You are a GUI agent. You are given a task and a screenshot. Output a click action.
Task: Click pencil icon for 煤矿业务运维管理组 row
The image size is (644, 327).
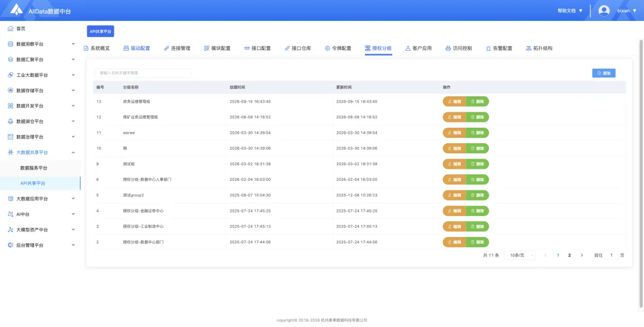(450, 117)
